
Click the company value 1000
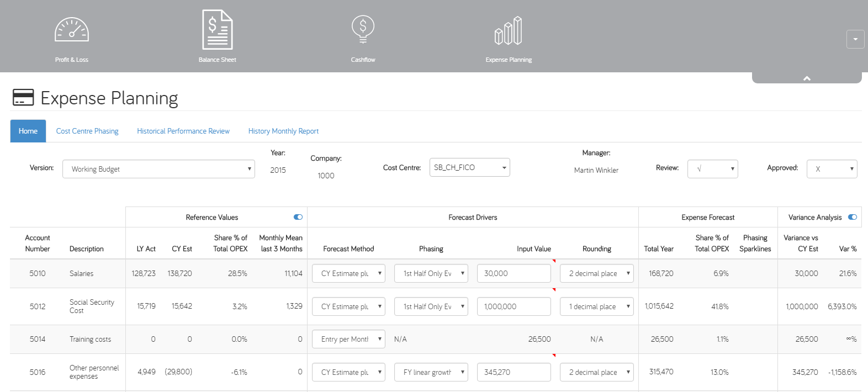[x=326, y=176]
